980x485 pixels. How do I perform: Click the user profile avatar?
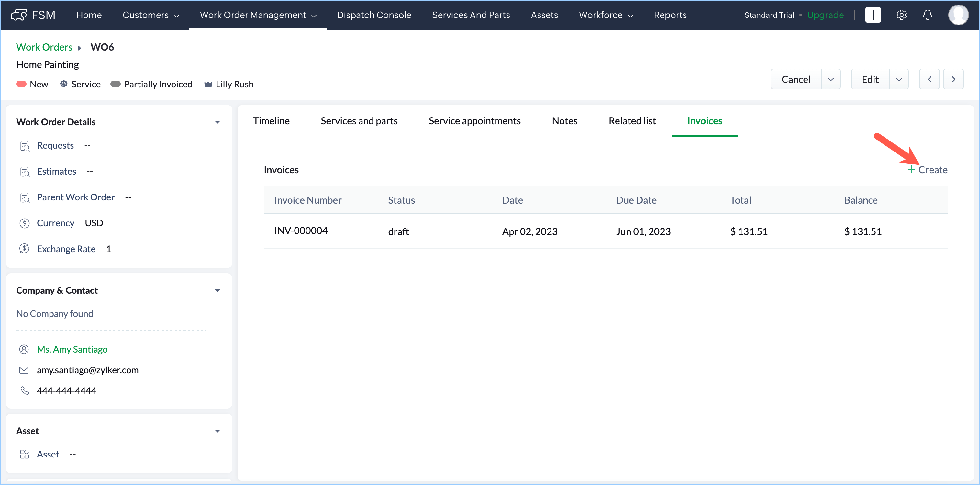click(958, 15)
